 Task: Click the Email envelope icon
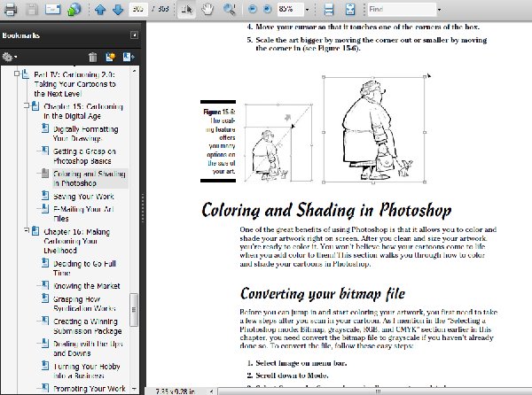tap(52, 9)
